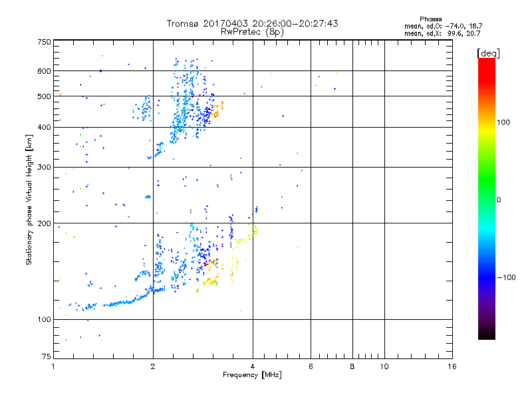Click the 'Phases' header label
Viewport: 532px width, 399px height.
pos(430,19)
